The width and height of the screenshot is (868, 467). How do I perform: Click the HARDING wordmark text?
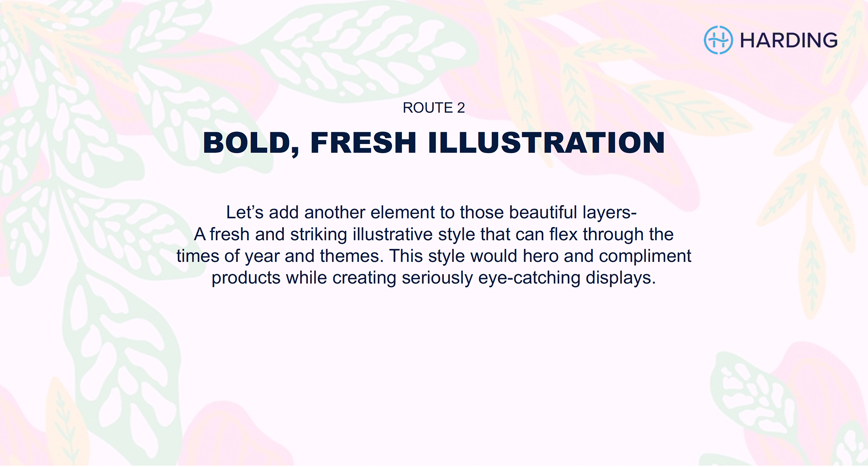point(788,41)
